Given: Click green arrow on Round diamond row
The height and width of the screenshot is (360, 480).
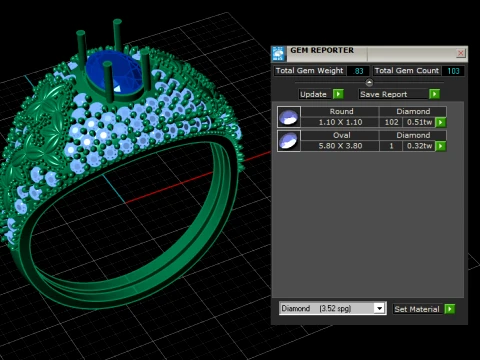Looking at the screenshot, I should point(441,122).
